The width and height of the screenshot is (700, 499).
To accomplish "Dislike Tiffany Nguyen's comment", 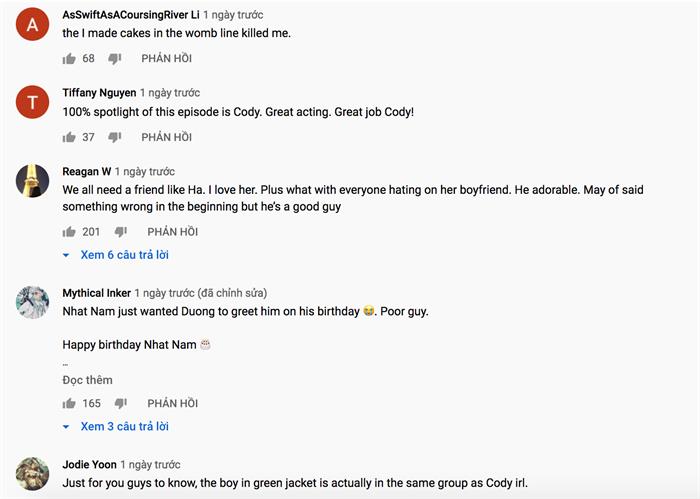I will [x=114, y=137].
